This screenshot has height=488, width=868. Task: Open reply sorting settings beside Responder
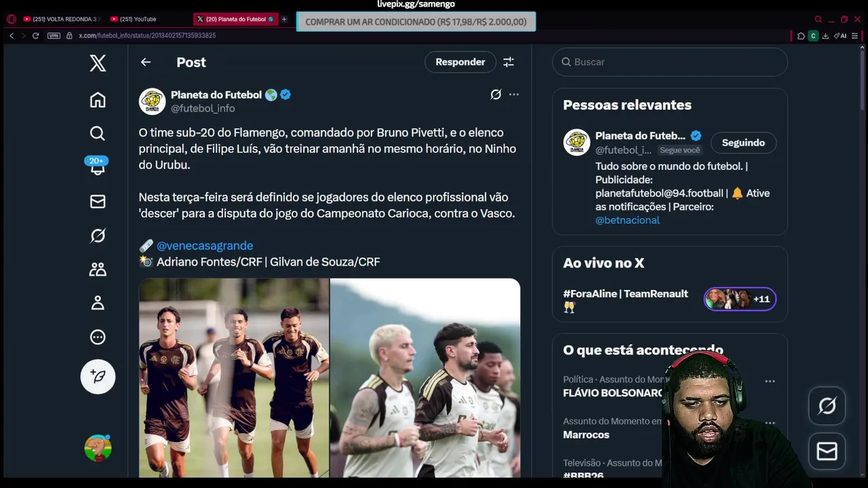509,62
